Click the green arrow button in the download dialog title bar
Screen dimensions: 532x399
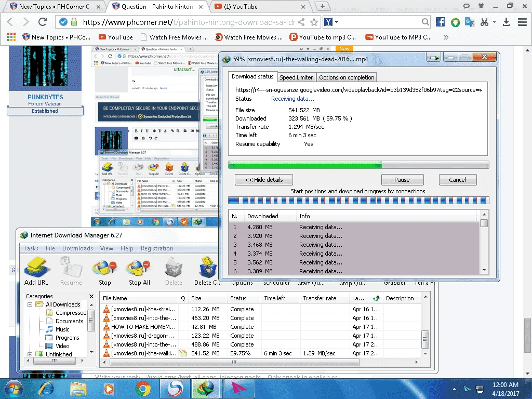click(434, 58)
